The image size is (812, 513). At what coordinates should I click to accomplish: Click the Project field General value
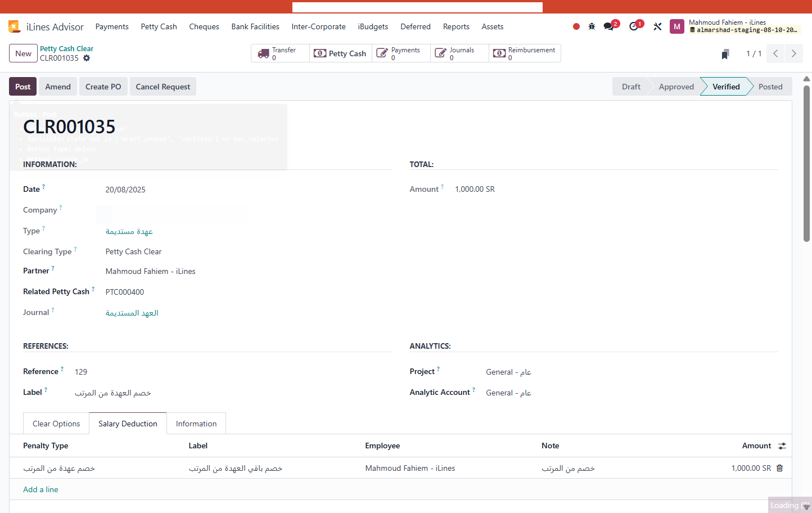click(x=509, y=372)
